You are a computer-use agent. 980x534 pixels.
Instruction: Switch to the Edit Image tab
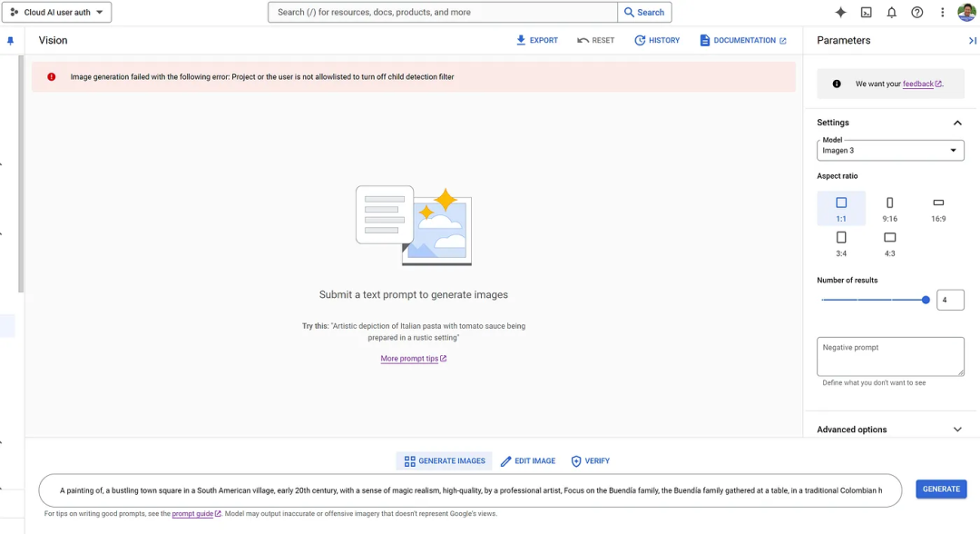pyautogui.click(x=528, y=460)
